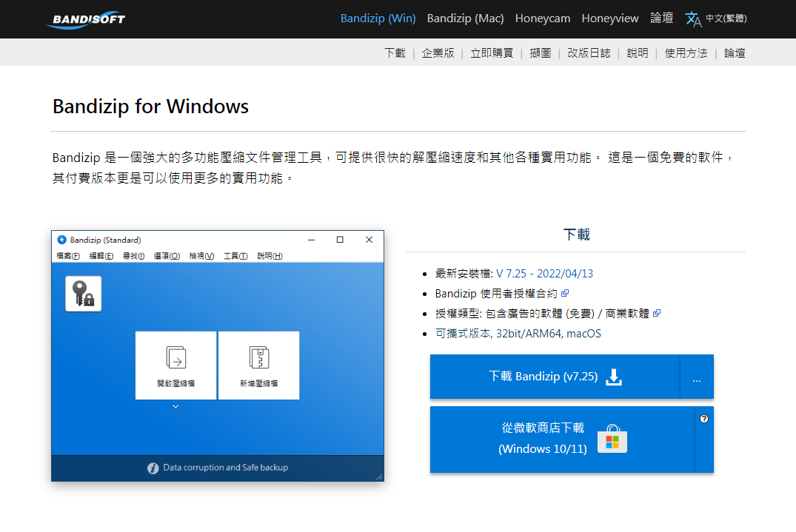Image resolution: width=796 pixels, height=532 pixels.
Task: Open the 中文(繁體) language selector
Action: [726, 18]
